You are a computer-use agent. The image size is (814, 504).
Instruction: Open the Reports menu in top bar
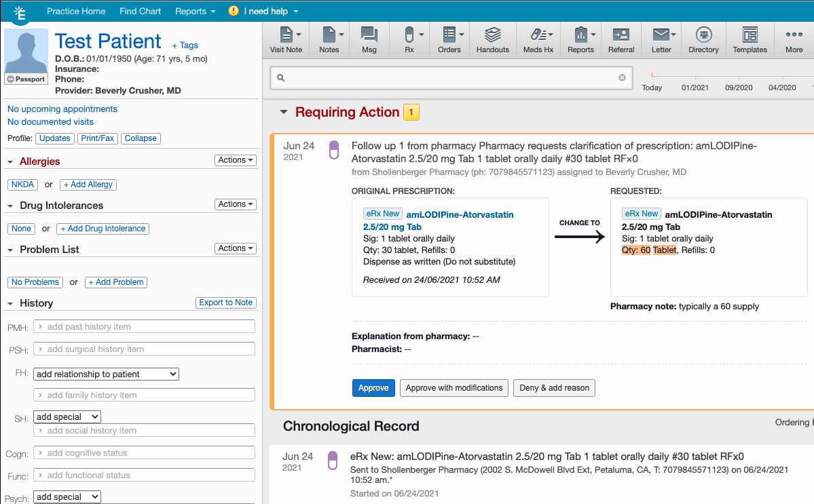[x=195, y=12]
